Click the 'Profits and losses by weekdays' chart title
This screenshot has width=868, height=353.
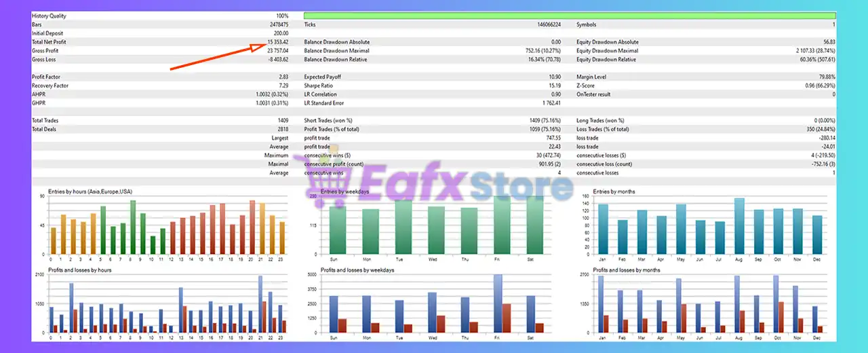coord(357,270)
